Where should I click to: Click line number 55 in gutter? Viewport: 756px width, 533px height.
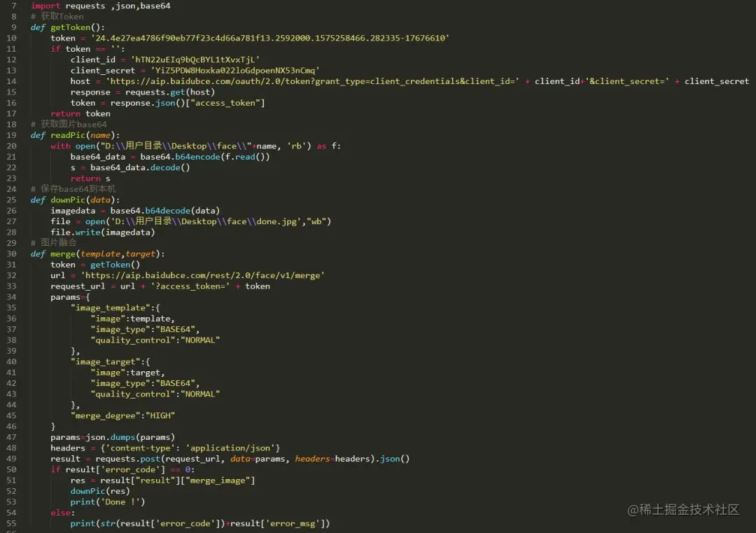click(x=12, y=523)
